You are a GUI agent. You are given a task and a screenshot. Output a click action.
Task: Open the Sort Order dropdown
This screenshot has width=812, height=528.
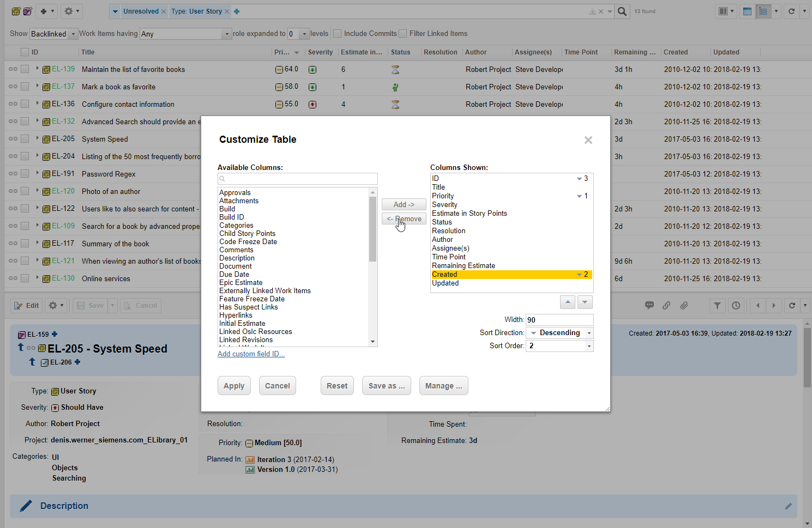(560, 346)
